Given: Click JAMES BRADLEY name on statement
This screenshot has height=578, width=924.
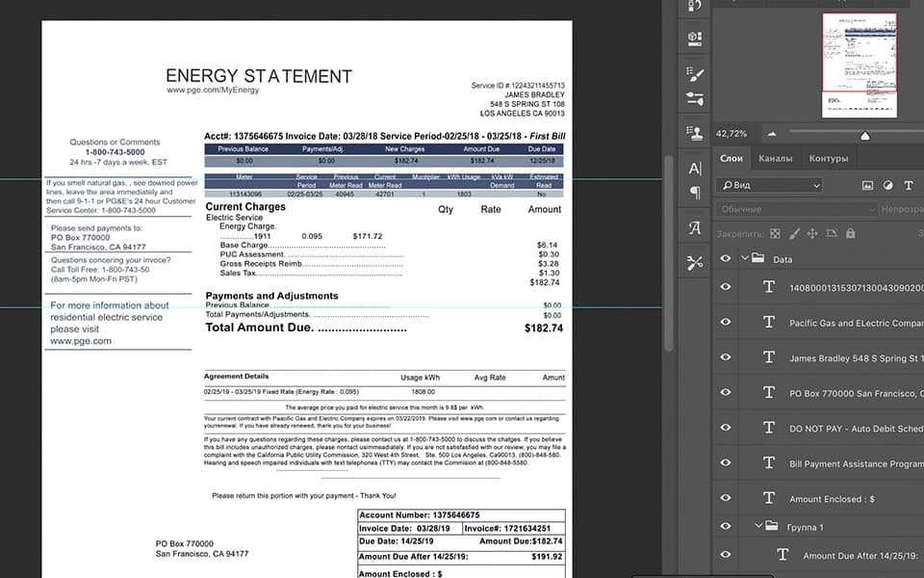Looking at the screenshot, I should pos(534,94).
